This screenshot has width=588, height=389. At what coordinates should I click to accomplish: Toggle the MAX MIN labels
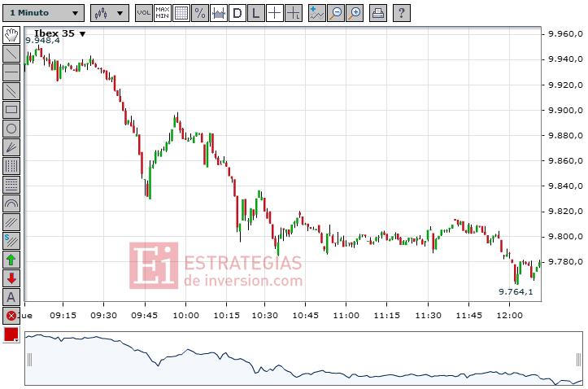(163, 13)
